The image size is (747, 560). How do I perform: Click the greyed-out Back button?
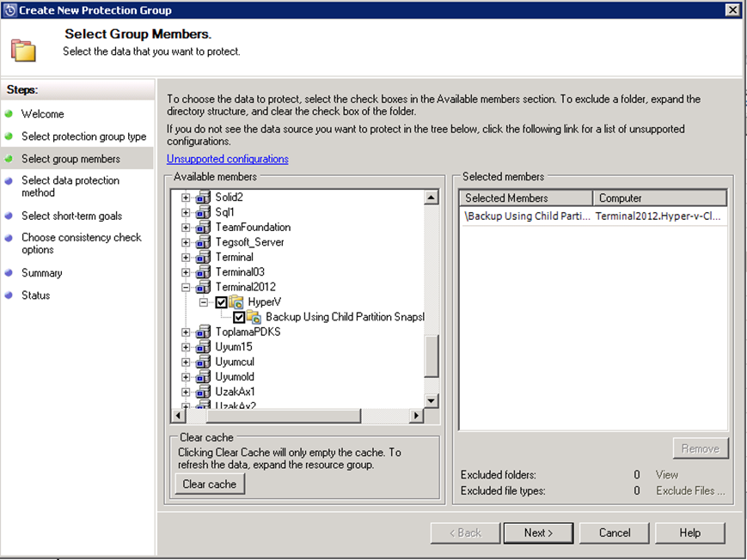465,533
